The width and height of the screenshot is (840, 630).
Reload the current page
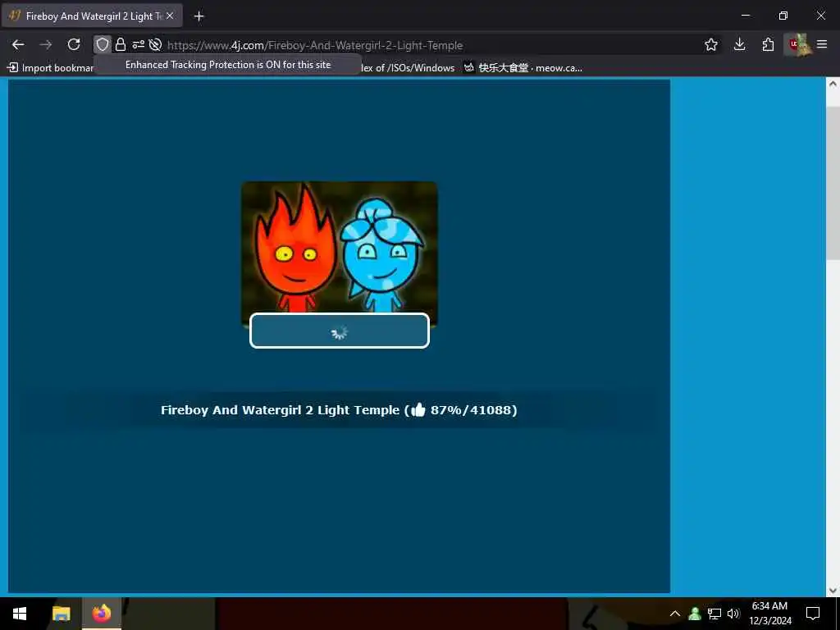[x=74, y=44]
